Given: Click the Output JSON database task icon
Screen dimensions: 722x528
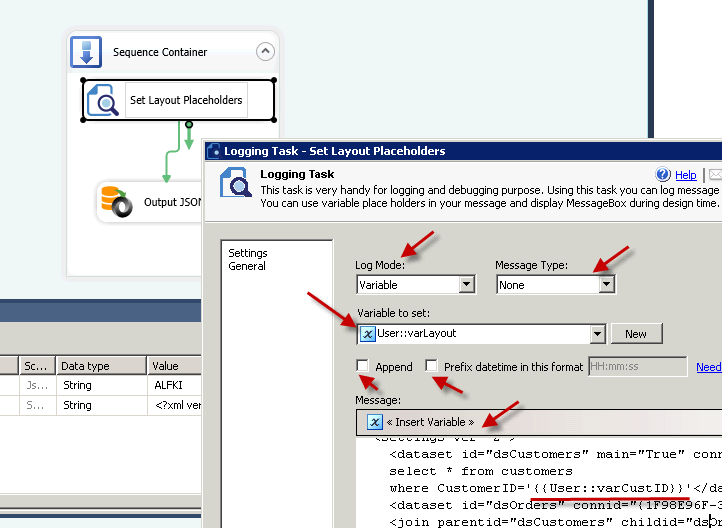Looking at the screenshot, I should point(117,202).
